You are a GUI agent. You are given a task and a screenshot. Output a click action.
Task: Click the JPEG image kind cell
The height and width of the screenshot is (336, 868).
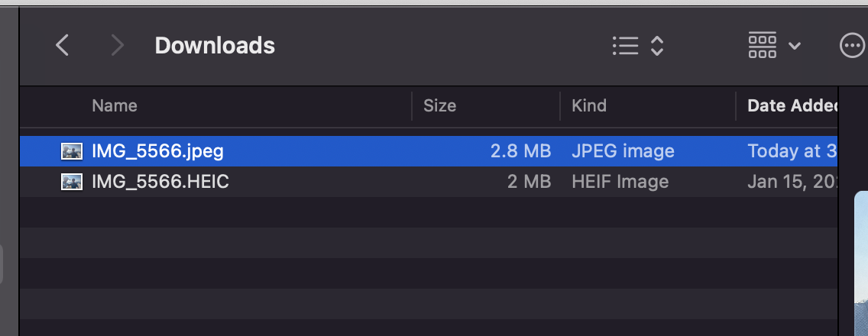point(623,151)
